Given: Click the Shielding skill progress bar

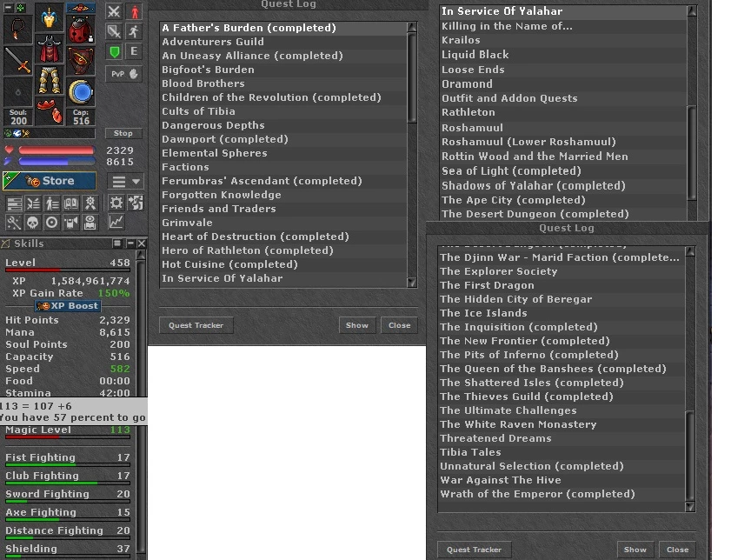Looking at the screenshot, I should (68, 557).
